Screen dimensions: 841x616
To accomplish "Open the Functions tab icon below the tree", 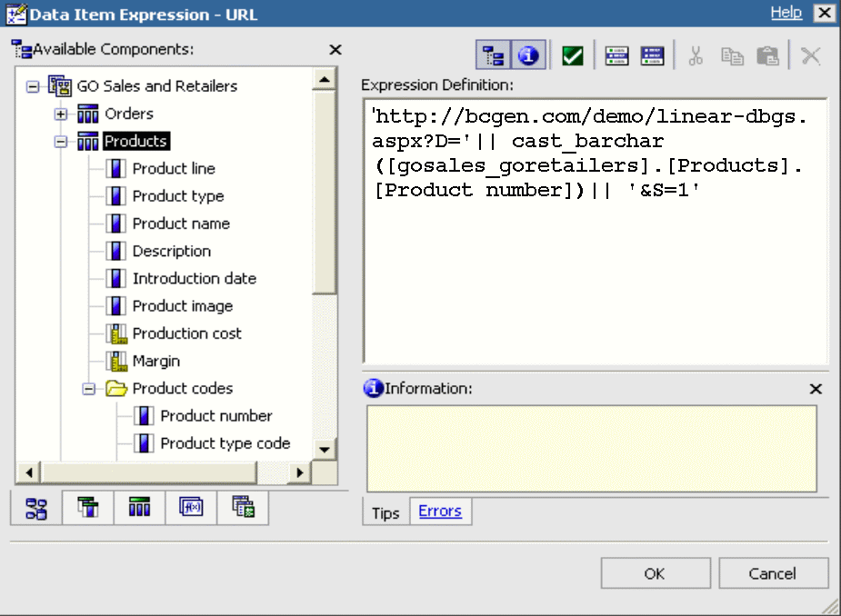I will pos(189,509).
